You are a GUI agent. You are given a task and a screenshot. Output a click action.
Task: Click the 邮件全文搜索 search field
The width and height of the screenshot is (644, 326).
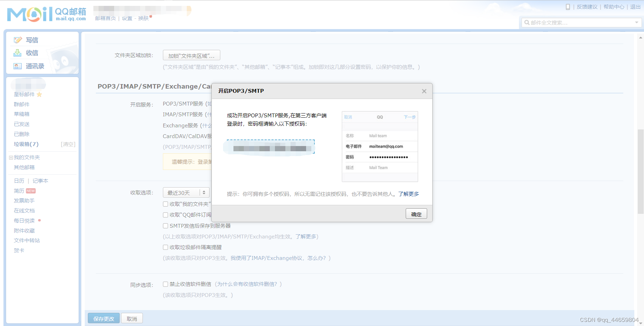point(581,22)
